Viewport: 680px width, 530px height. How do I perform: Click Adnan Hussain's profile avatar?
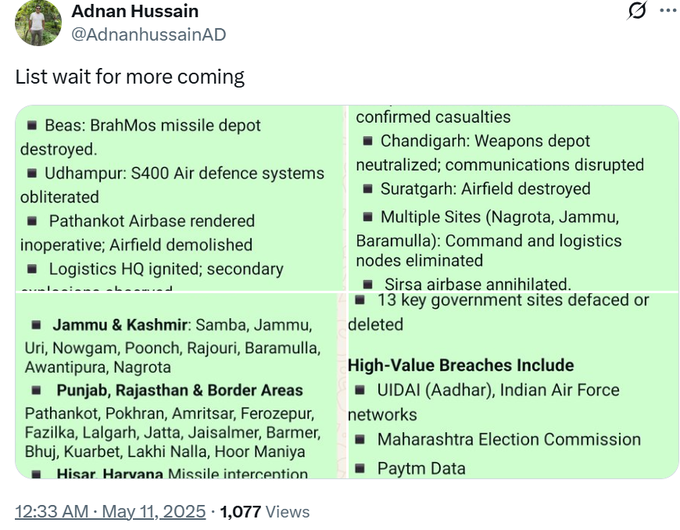[x=38, y=22]
